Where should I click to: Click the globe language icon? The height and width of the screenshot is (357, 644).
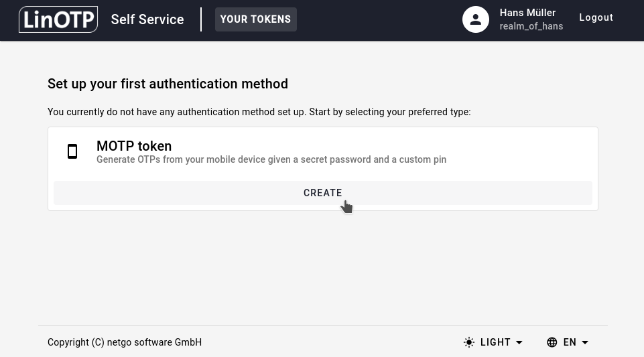552,342
